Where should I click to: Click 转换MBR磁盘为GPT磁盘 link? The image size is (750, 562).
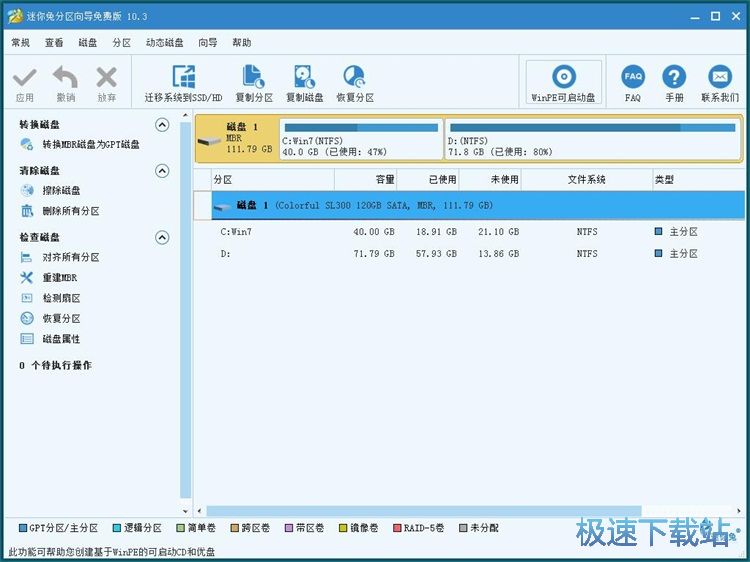coord(90,145)
